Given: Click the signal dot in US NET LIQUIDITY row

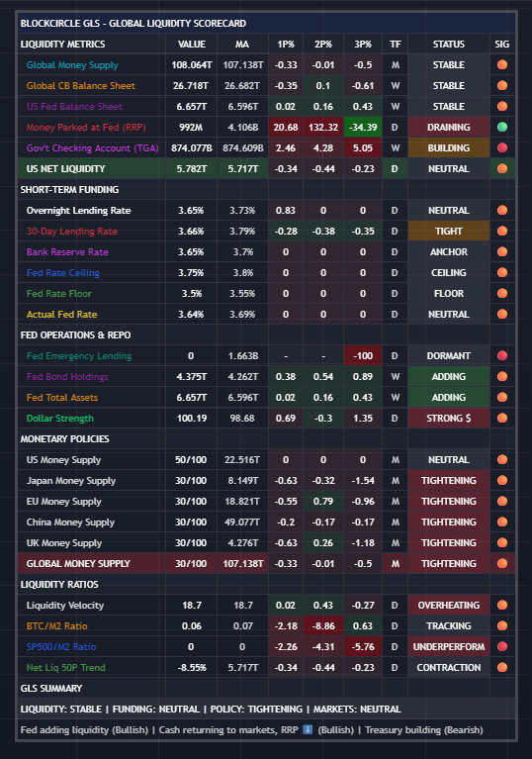Looking at the screenshot, I should (502, 169).
